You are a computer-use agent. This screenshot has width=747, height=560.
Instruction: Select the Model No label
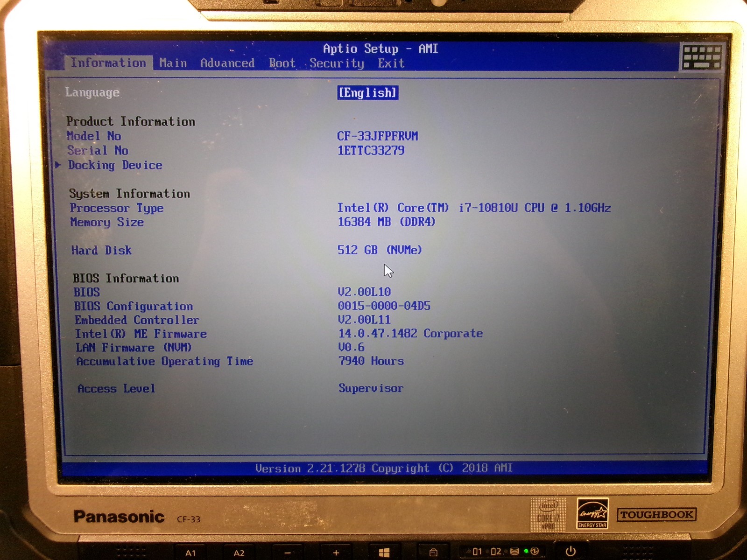(94, 136)
